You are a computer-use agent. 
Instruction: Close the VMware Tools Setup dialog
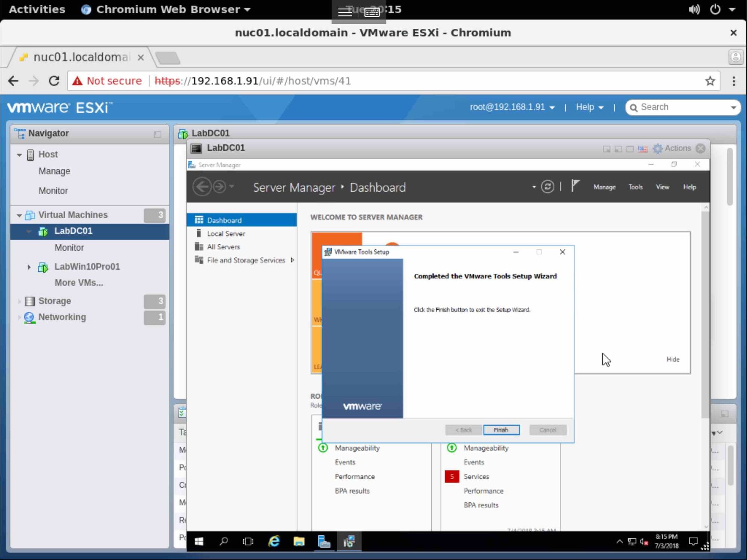tap(562, 252)
